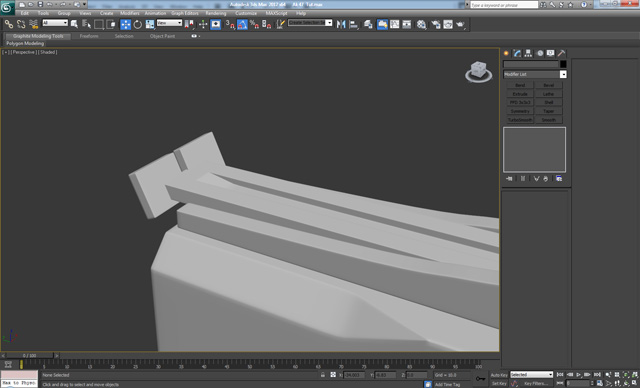Open the Select by Name list icon
Screen dimensions: 640x388
pos(86,24)
